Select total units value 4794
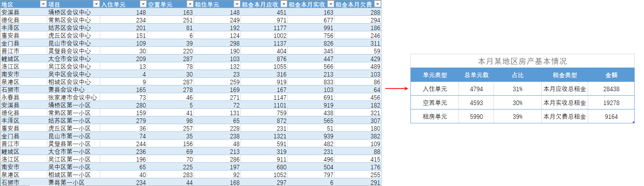The image size is (644, 186). [476, 89]
